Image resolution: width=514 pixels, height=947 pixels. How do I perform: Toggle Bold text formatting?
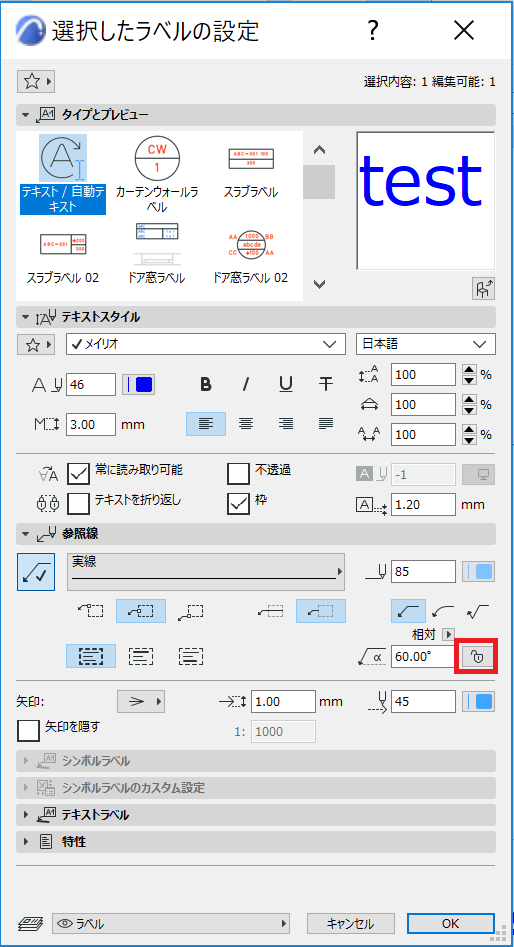click(206, 384)
